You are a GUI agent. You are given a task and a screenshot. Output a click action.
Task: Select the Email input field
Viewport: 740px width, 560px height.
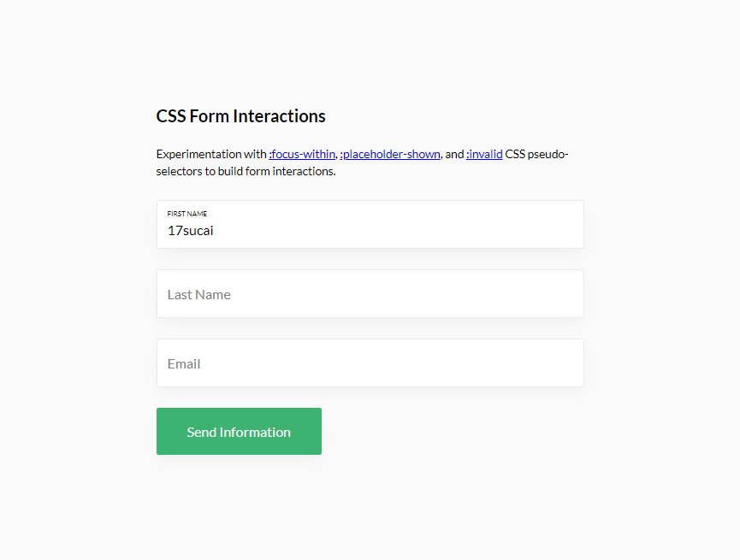tap(370, 363)
